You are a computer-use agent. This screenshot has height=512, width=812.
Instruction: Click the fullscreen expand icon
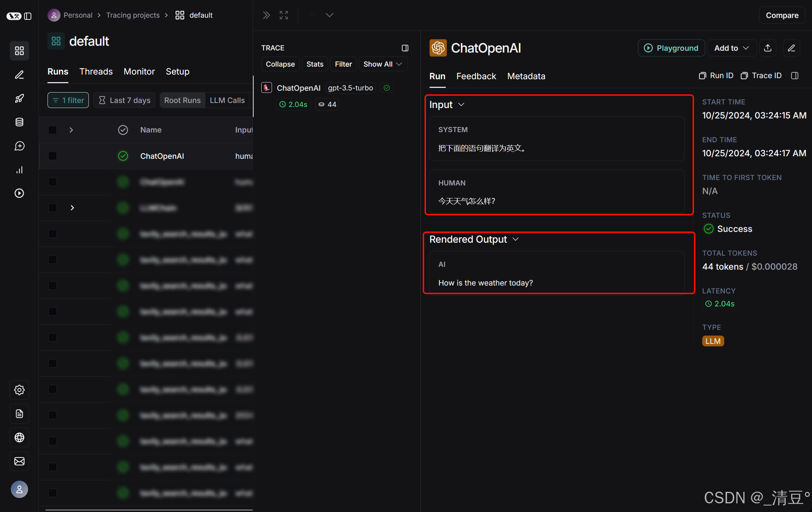[x=284, y=15]
